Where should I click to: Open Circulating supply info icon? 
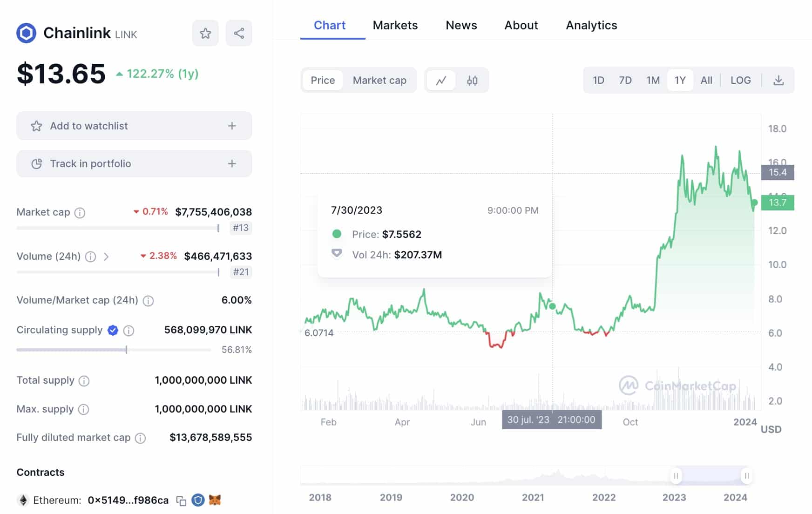[x=129, y=331]
